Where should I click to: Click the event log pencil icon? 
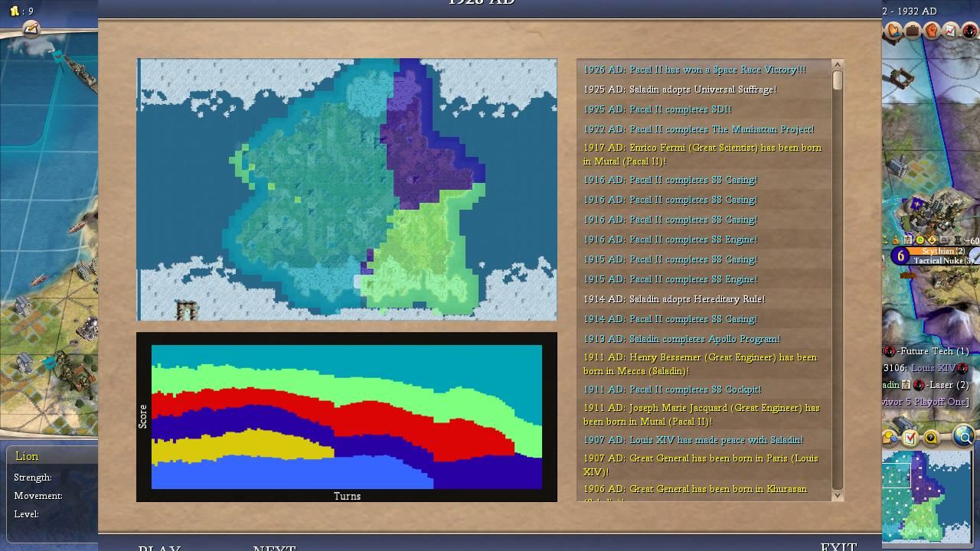(x=31, y=29)
